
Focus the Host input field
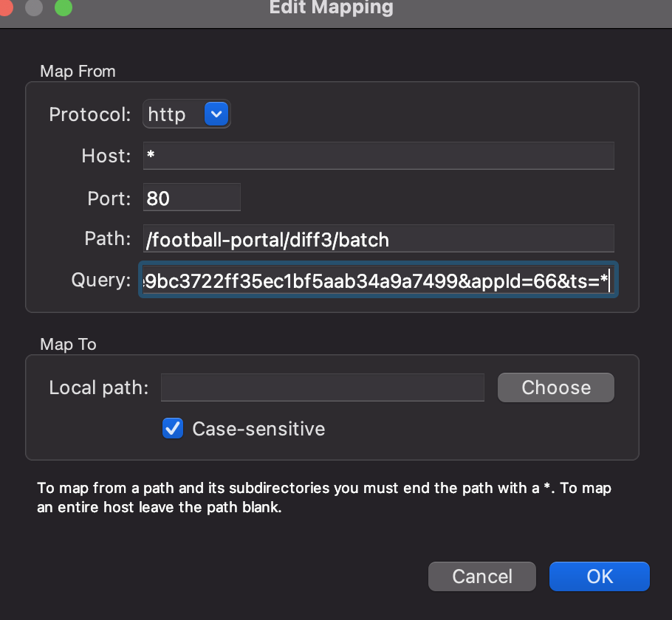[x=377, y=156]
